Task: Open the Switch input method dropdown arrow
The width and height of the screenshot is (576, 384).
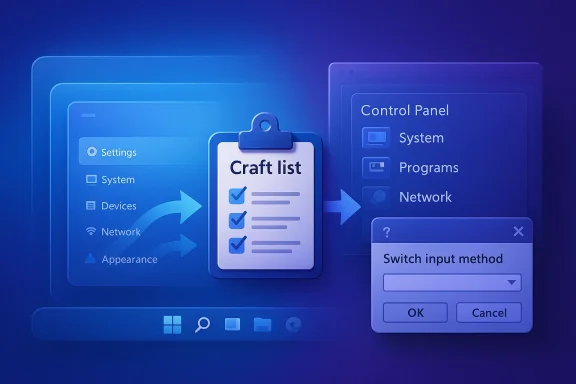Action: [511, 283]
